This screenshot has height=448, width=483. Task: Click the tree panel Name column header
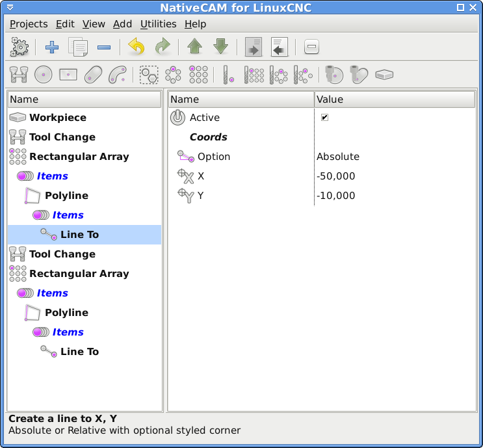pyautogui.click(x=85, y=99)
